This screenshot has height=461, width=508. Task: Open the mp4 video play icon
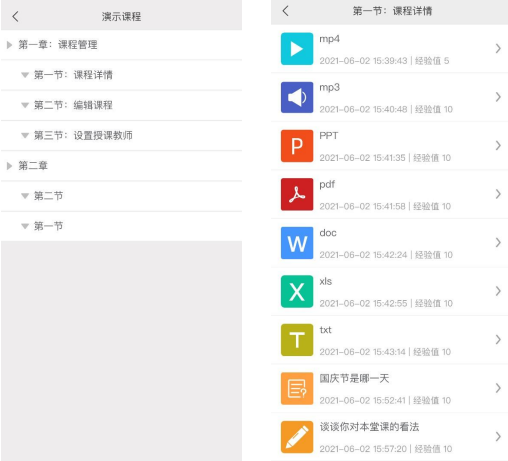297,49
